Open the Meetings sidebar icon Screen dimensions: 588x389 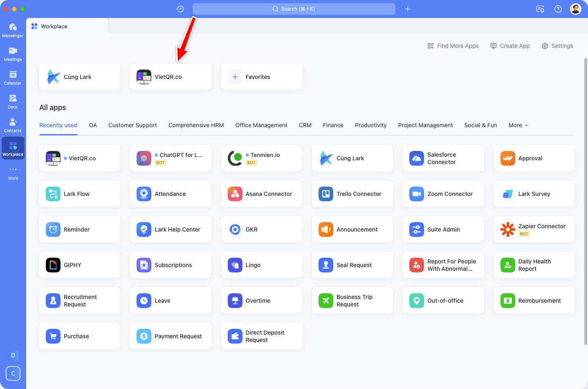[x=13, y=54]
